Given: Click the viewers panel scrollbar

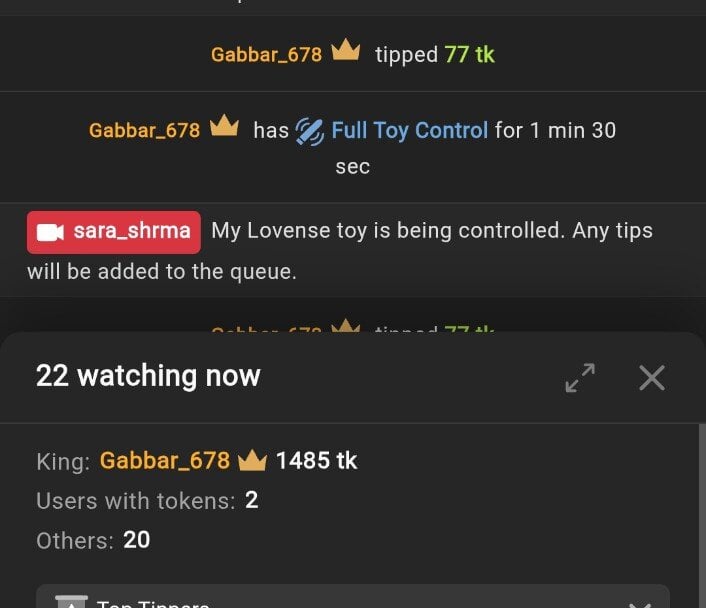Looking at the screenshot, I should tap(702, 516).
